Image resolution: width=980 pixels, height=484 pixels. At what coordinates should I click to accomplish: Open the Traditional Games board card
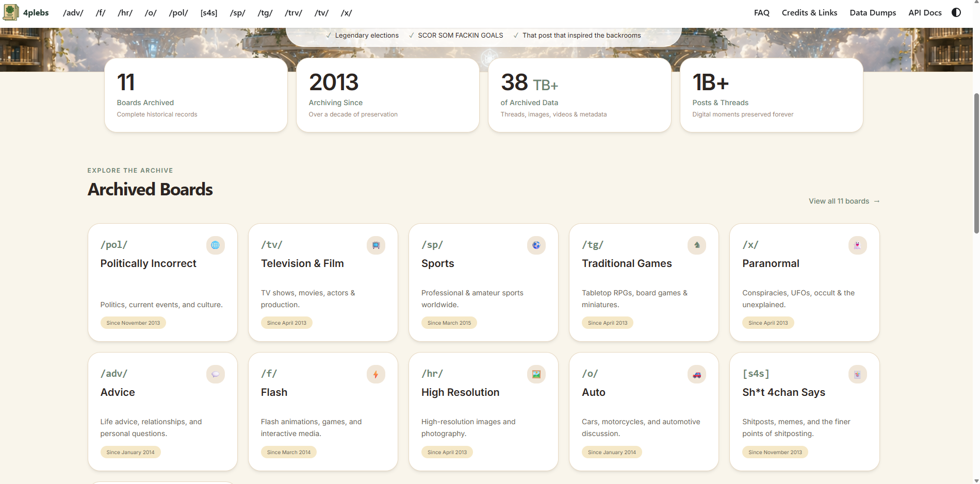point(644,282)
